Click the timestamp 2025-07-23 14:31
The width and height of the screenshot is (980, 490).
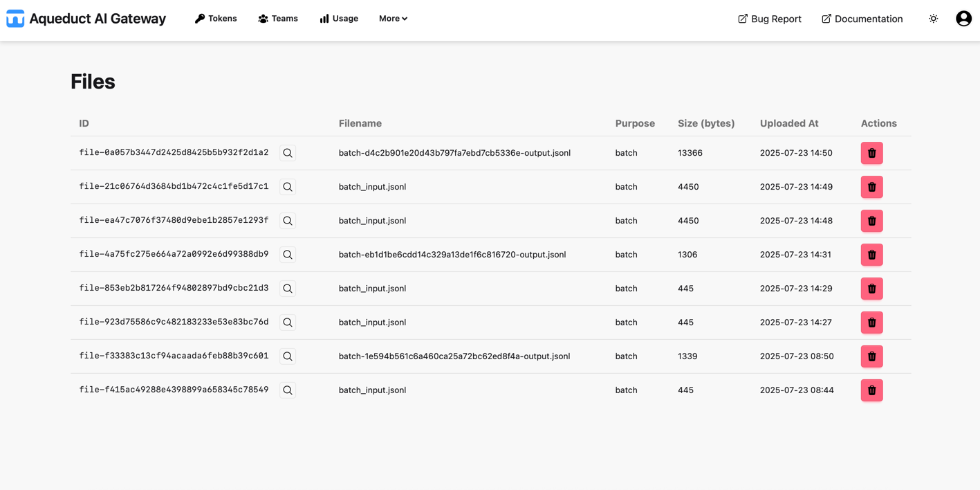[x=795, y=255]
